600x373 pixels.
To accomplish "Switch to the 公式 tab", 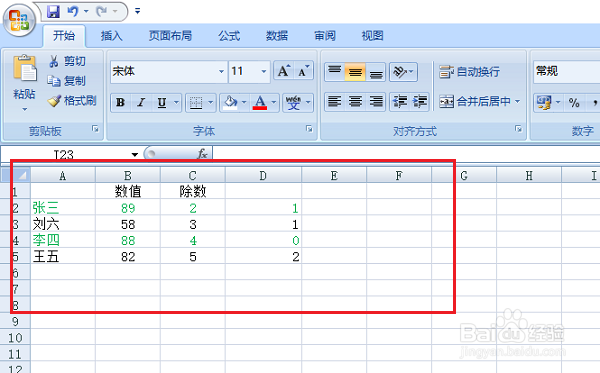I will (x=229, y=36).
